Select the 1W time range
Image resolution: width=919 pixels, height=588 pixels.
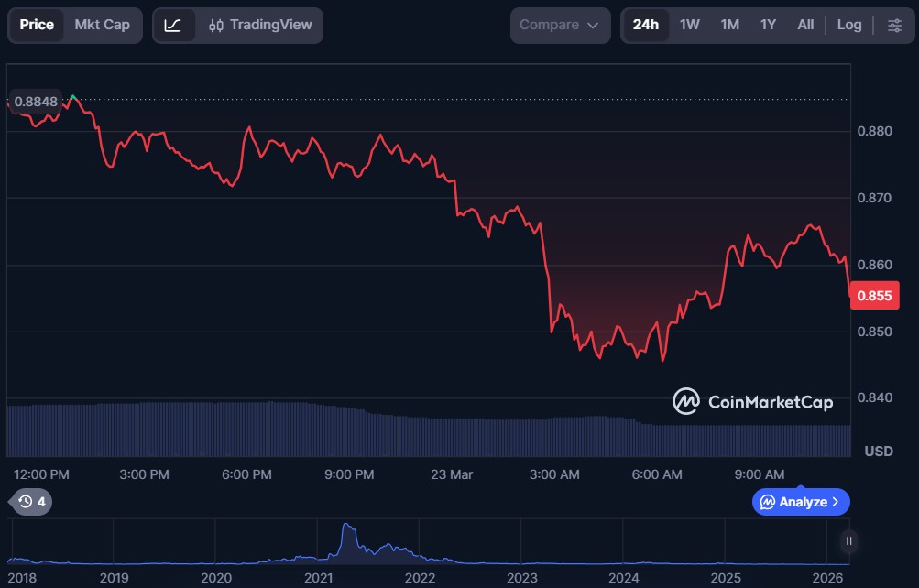point(689,25)
